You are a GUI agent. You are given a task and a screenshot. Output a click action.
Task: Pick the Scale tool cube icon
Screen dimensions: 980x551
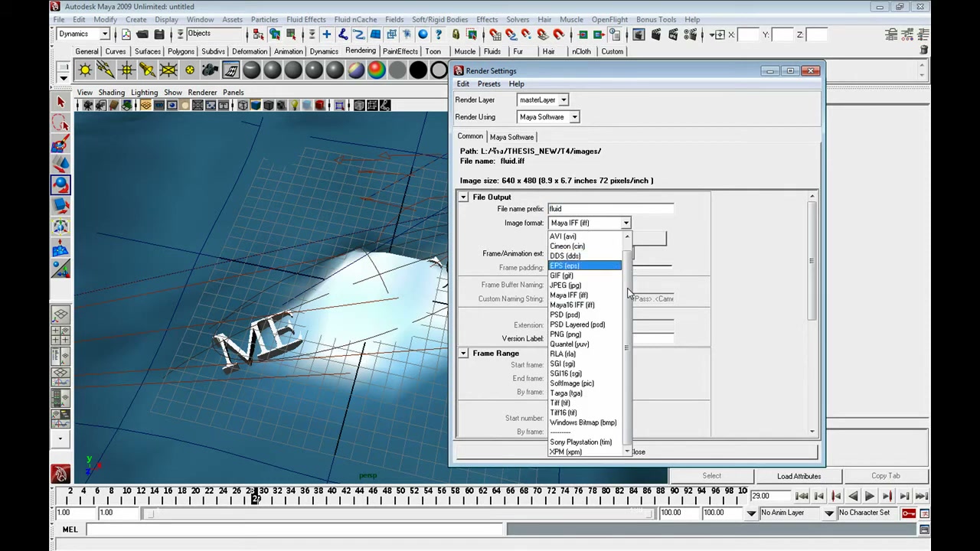[x=61, y=205]
